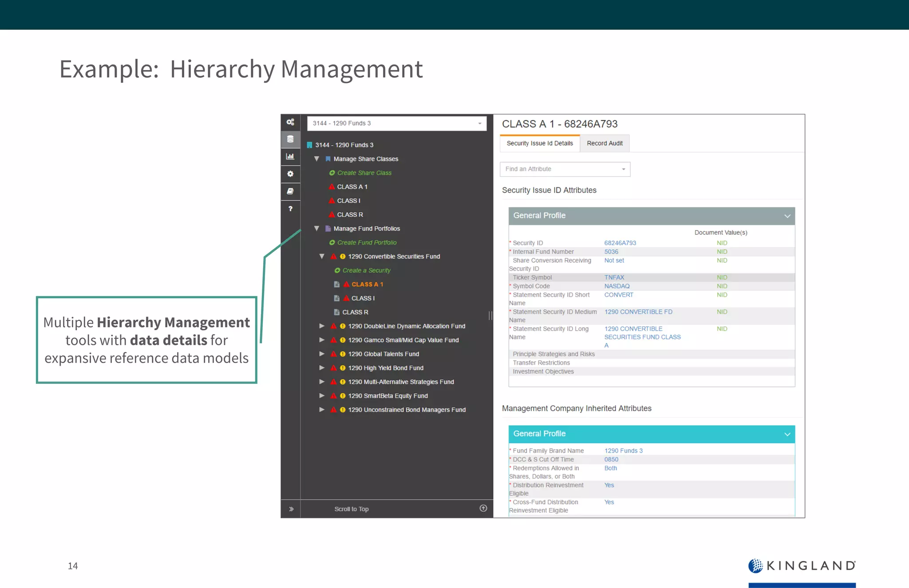This screenshot has height=588, width=909.
Task: Switch to the Record Audit tab
Action: pos(605,143)
